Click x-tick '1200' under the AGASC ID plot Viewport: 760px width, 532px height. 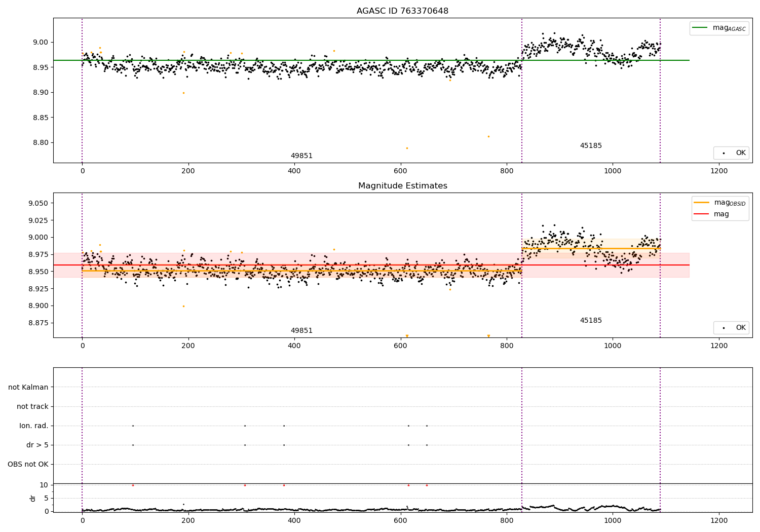[x=719, y=171]
